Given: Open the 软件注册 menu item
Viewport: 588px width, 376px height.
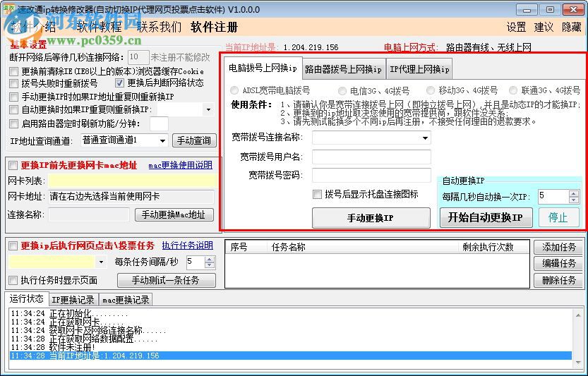Looking at the screenshot, I should pyautogui.click(x=214, y=27).
